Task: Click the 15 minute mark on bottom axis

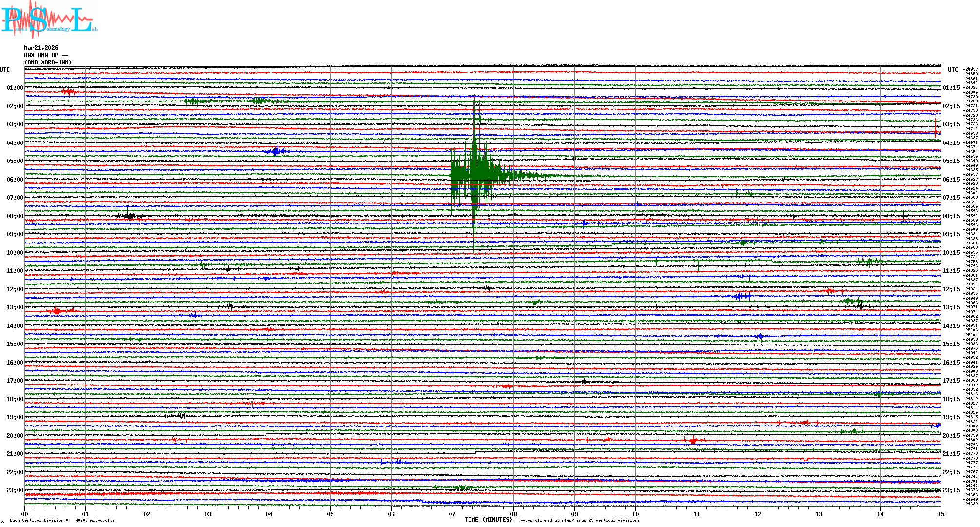Action: (x=941, y=514)
